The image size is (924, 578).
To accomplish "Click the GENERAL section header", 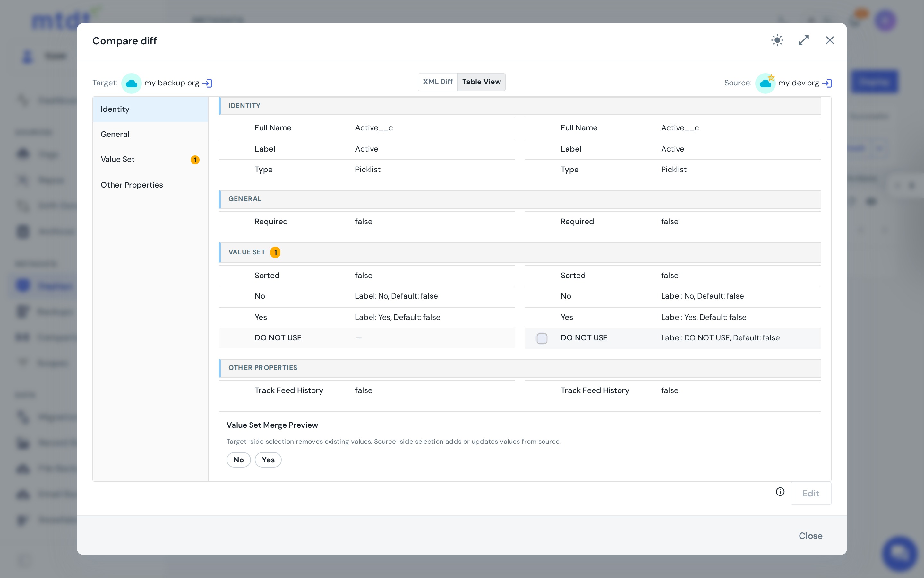I will [x=520, y=199].
